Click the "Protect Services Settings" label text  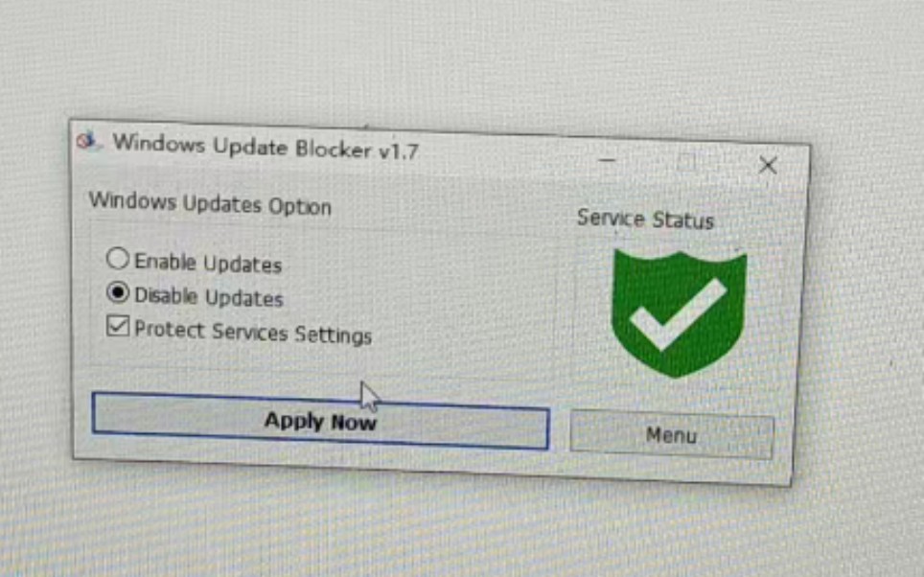click(x=253, y=333)
